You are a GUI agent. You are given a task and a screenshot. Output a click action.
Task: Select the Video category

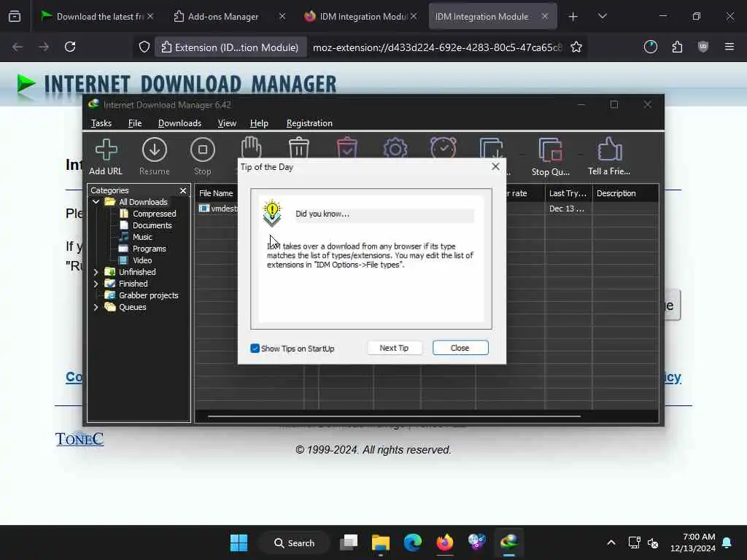[136, 260]
